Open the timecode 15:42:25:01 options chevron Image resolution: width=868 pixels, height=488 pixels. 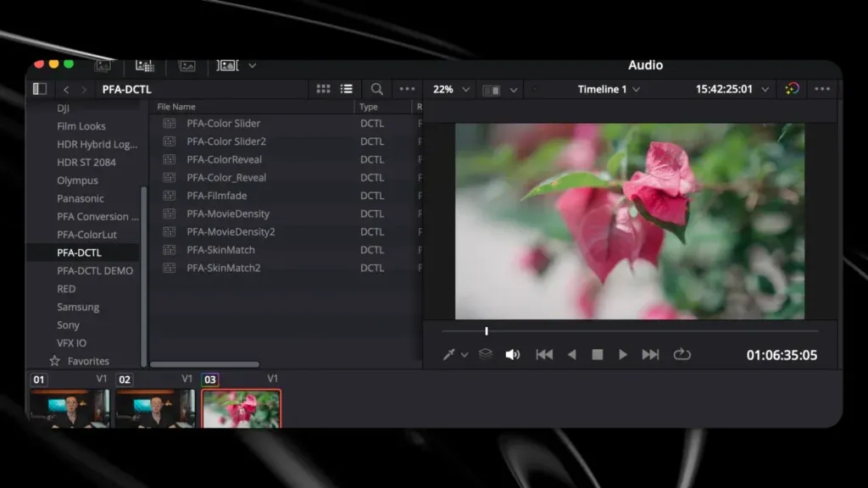tap(765, 90)
